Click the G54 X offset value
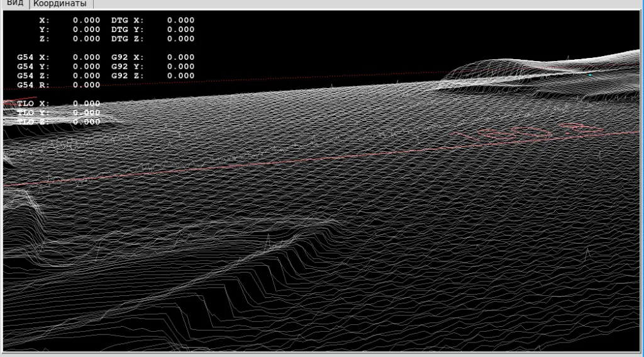This screenshot has height=357, width=644. tap(86, 57)
